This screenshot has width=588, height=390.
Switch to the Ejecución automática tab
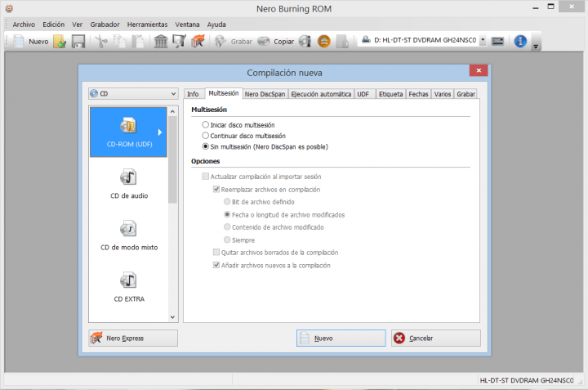pos(321,94)
